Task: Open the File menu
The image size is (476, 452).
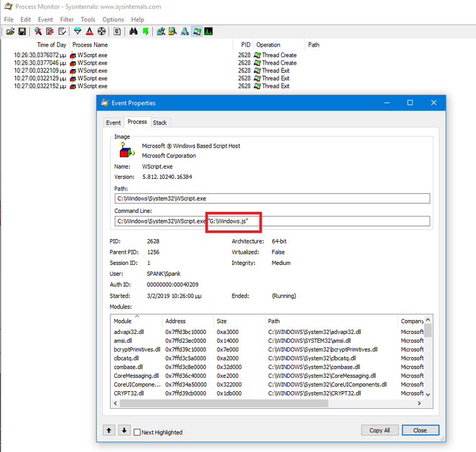Action: [x=9, y=19]
